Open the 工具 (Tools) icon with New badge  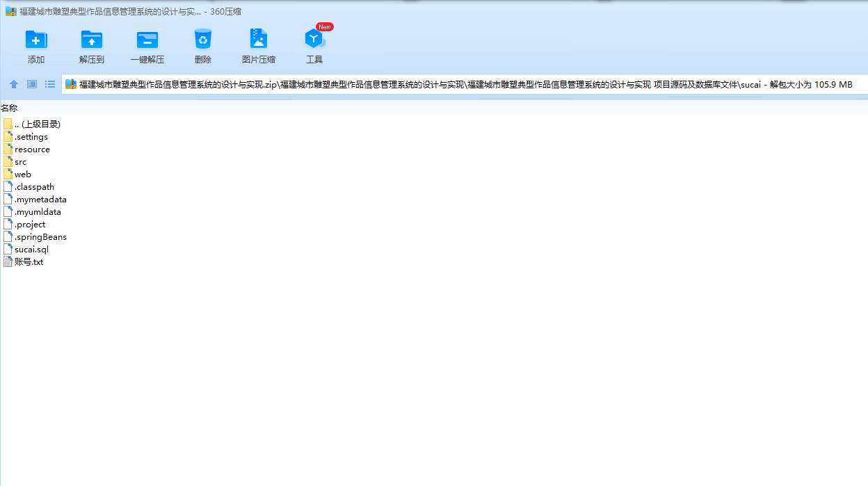314,39
